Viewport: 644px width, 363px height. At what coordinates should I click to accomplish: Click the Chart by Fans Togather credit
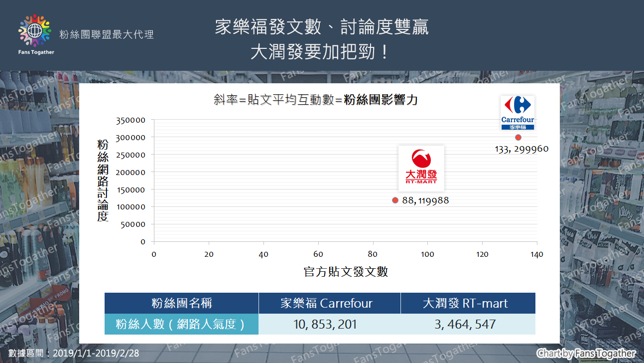tap(586, 353)
